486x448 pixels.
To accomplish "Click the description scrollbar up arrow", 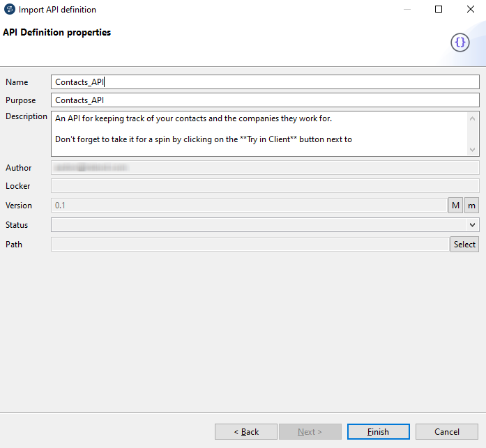I will (472, 118).
